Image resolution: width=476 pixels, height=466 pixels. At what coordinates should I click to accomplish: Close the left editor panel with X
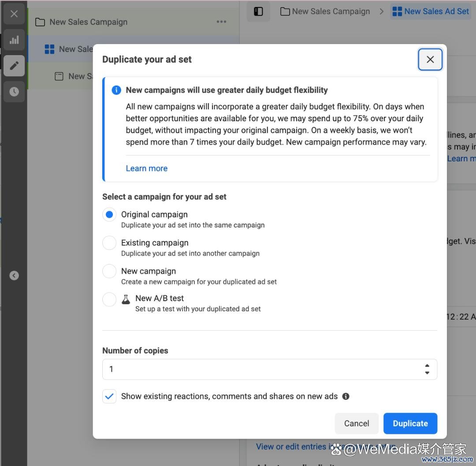coord(14,14)
